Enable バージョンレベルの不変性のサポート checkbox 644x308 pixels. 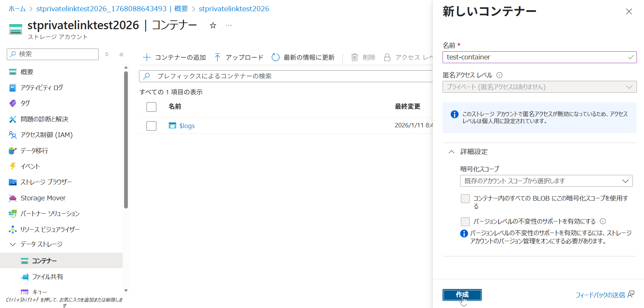tap(465, 222)
